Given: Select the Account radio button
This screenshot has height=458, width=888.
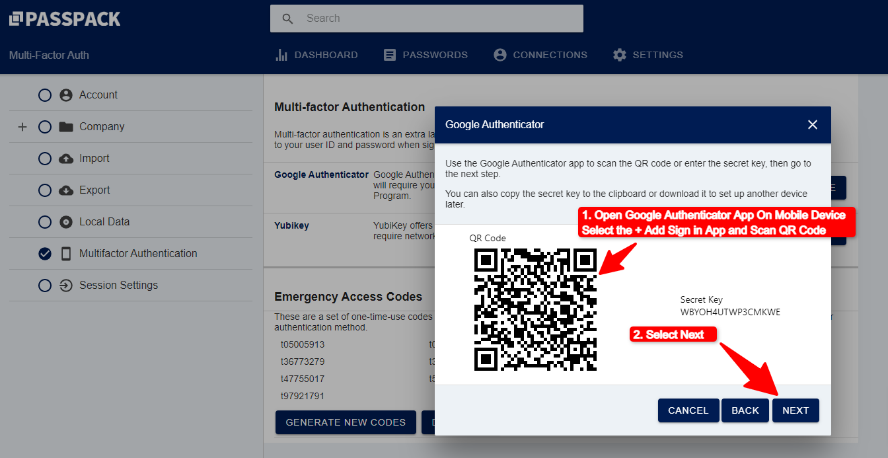Looking at the screenshot, I should click(45, 95).
